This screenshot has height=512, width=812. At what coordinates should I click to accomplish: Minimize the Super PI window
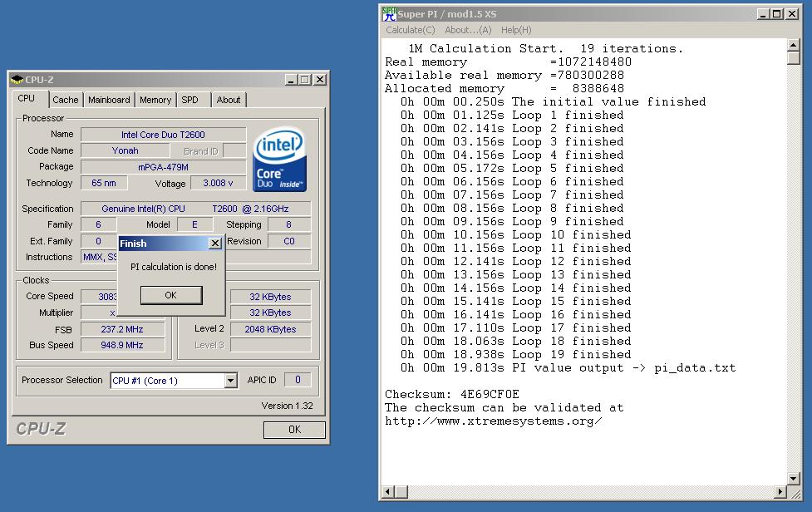tap(763, 14)
